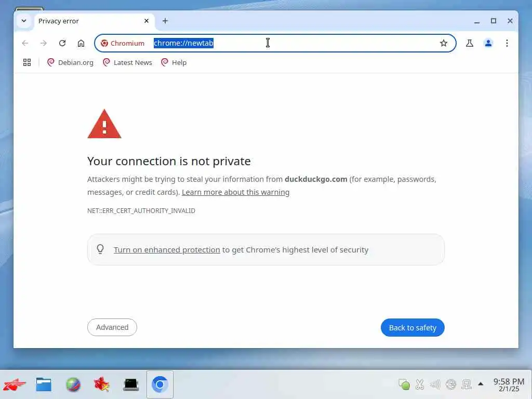Open the home page via house icon

pyautogui.click(x=81, y=43)
